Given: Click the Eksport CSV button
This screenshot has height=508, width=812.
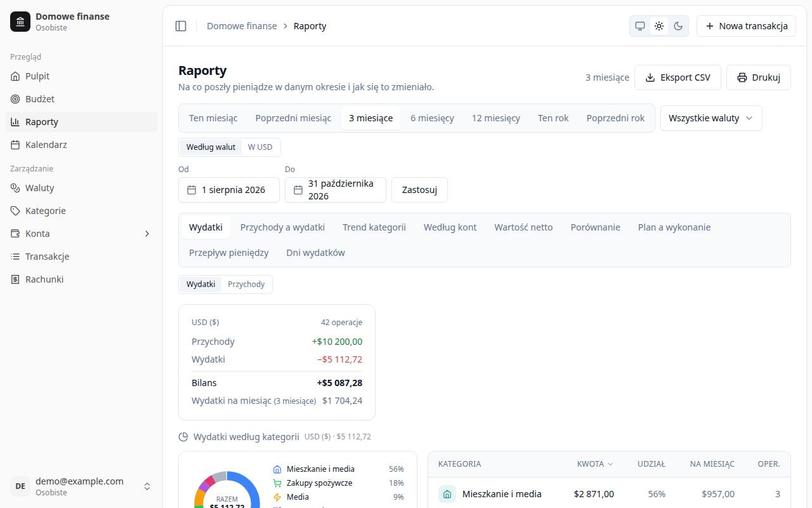Looking at the screenshot, I should tap(678, 77).
